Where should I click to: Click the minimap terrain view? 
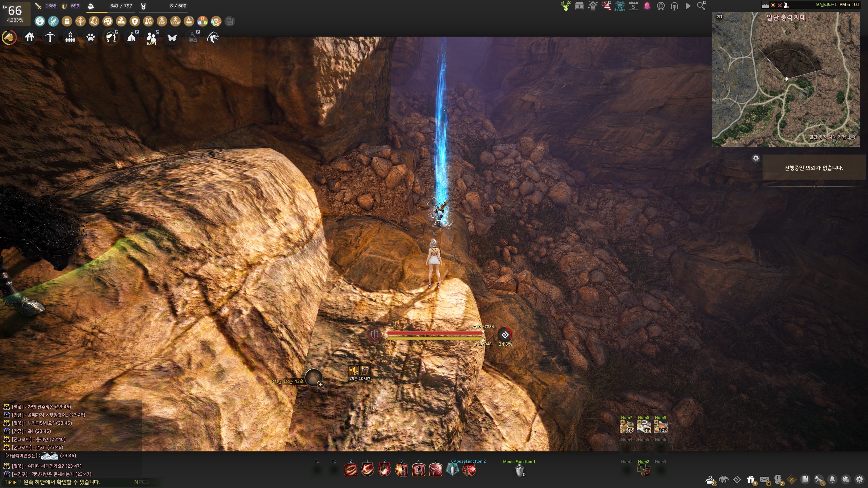click(x=786, y=79)
